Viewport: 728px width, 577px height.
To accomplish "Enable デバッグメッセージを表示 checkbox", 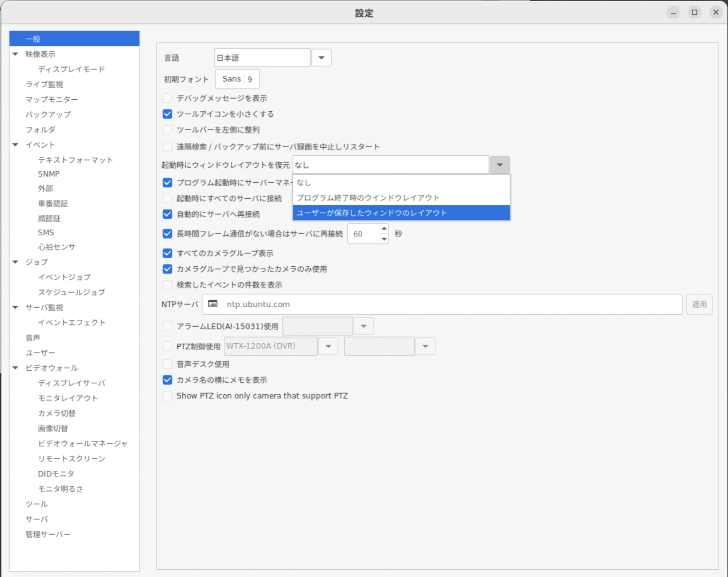I will (x=167, y=98).
